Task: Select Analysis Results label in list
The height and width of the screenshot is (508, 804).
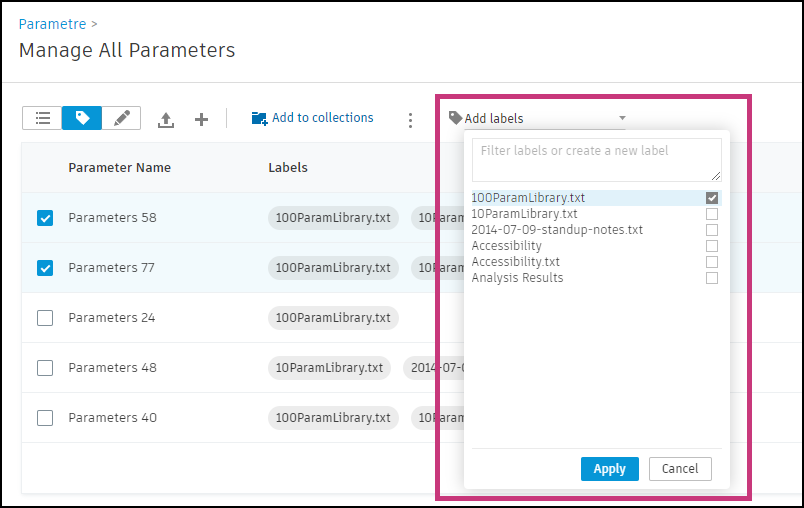Action: [517, 278]
